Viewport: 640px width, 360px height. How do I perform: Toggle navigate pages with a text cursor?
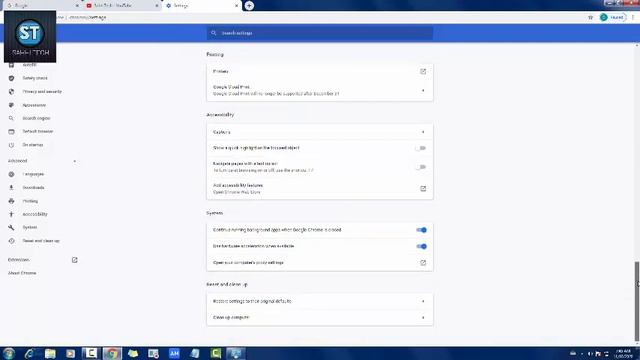pos(421,167)
